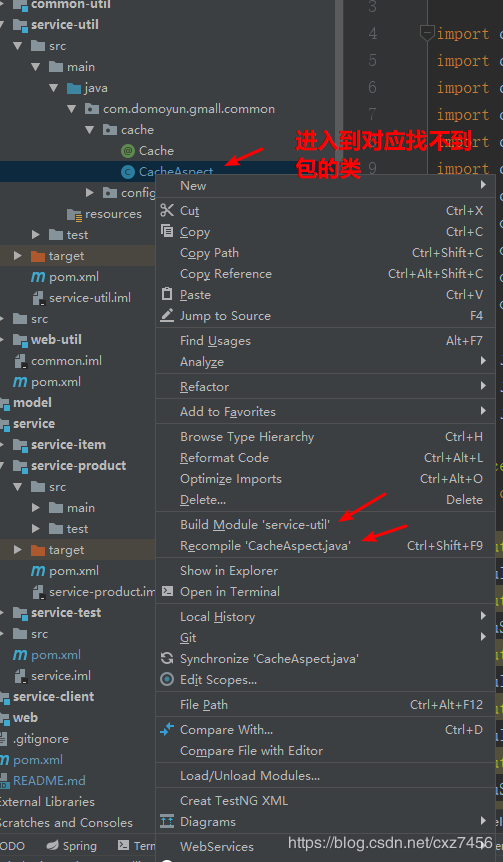Expand the target folder under service-util
The height and width of the screenshot is (862, 503).
(x=18, y=256)
